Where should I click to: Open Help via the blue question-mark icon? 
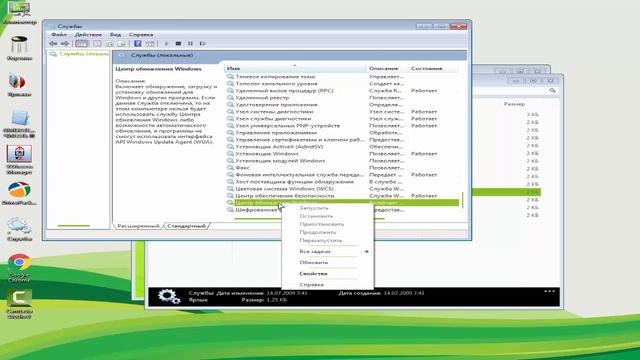point(138,43)
